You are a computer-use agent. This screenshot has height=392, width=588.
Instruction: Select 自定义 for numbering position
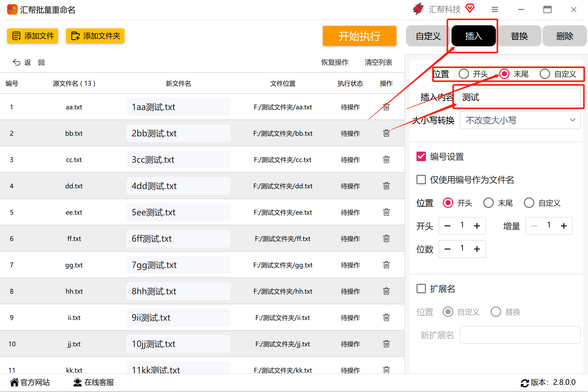tap(529, 203)
